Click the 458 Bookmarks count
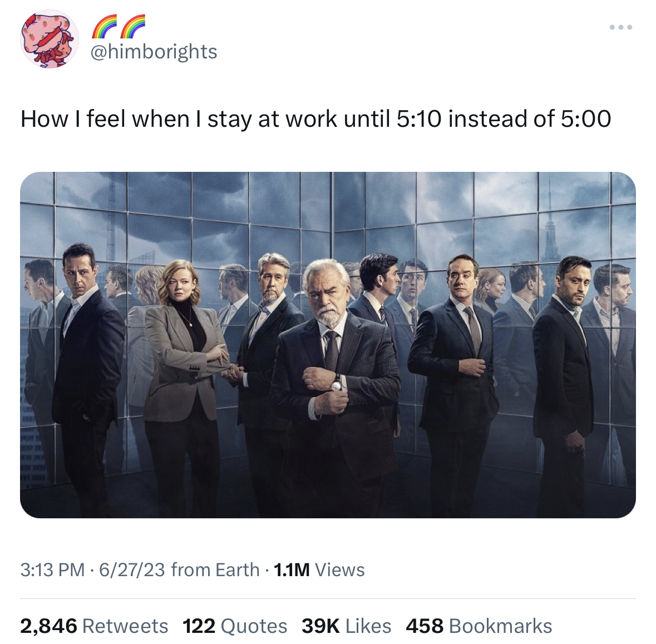Viewport: 656px width, 644px height. click(x=479, y=626)
